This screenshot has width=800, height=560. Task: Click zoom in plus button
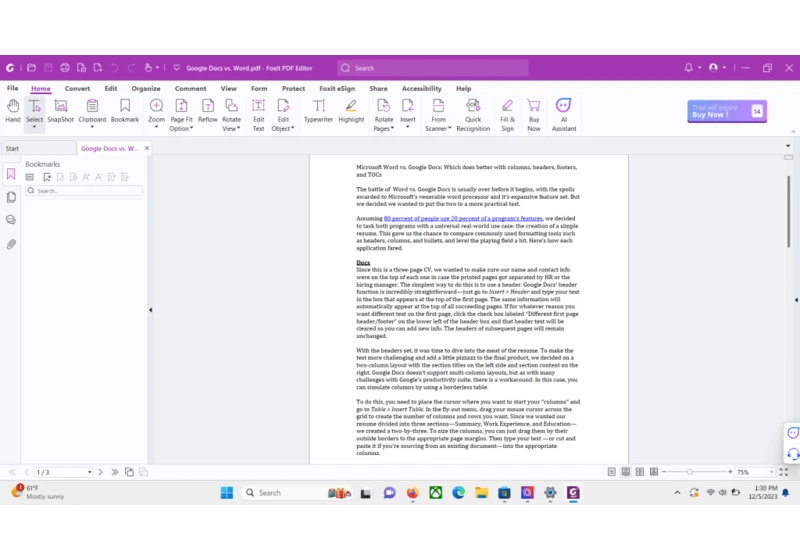coord(730,472)
